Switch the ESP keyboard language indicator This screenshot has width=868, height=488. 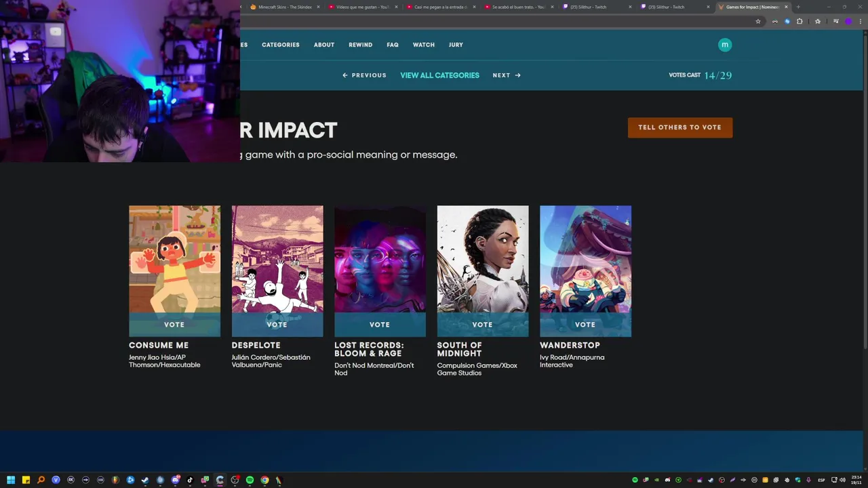point(821,480)
